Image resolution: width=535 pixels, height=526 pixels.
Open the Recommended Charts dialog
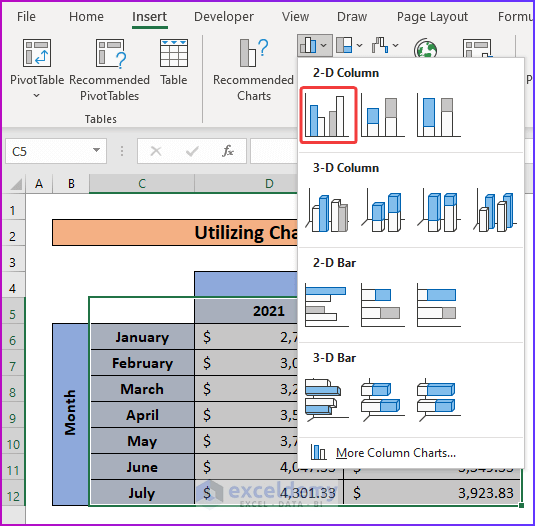point(254,70)
